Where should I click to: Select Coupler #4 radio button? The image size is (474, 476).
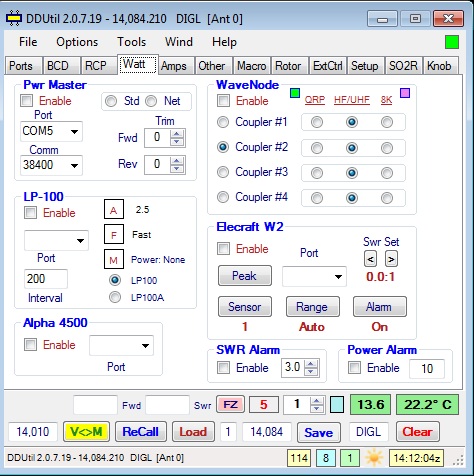click(x=223, y=197)
